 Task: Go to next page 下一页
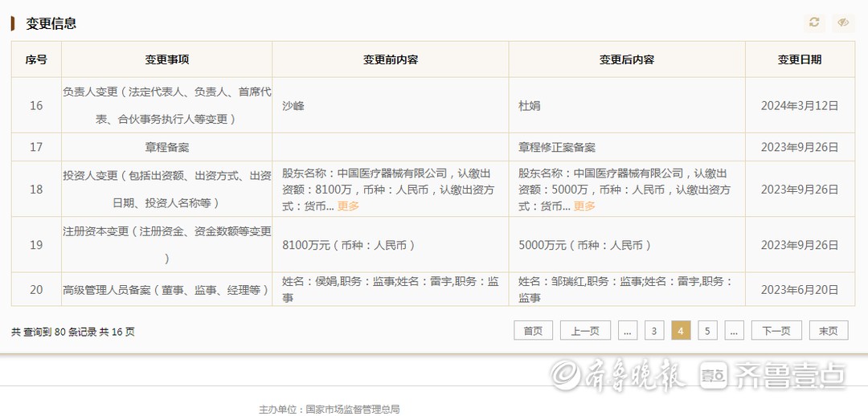pos(776,331)
